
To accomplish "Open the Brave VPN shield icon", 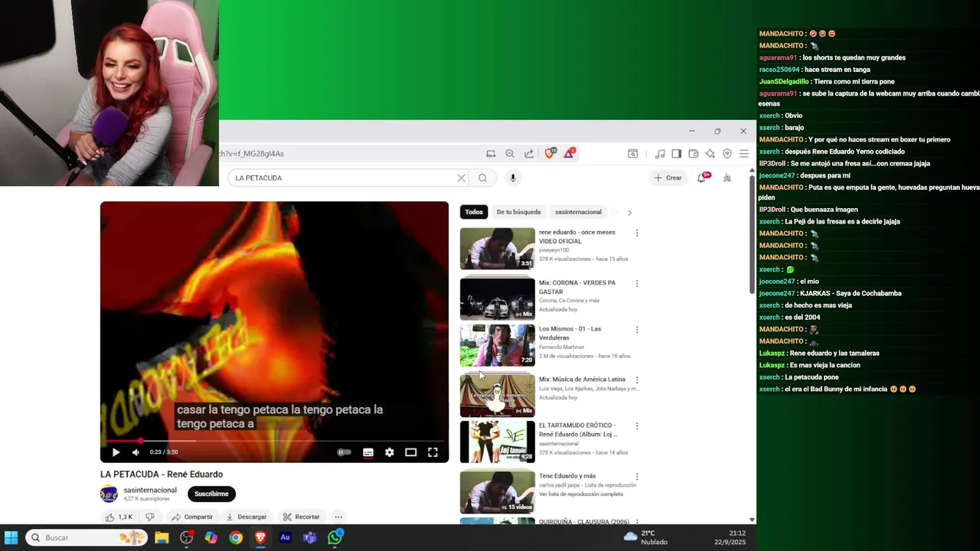I will pyautogui.click(x=727, y=154).
